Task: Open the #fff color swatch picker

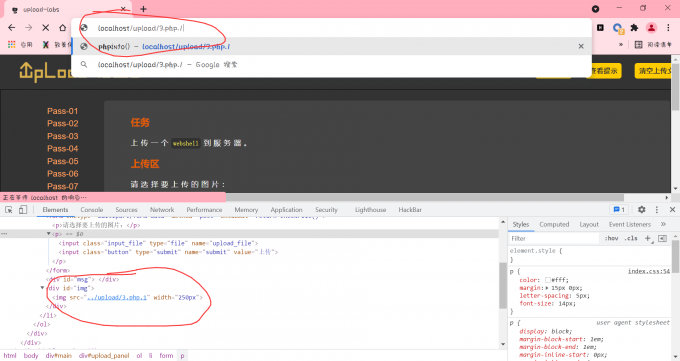Action: 548,280
